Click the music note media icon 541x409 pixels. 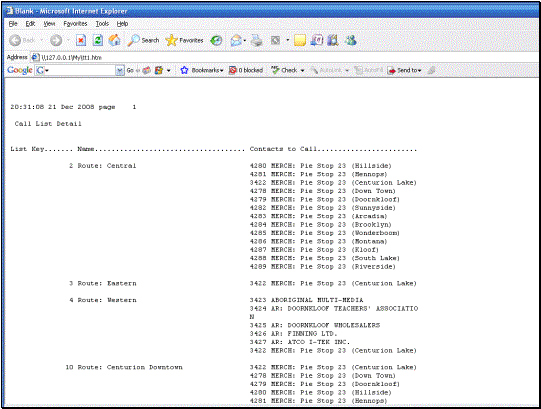(317, 40)
